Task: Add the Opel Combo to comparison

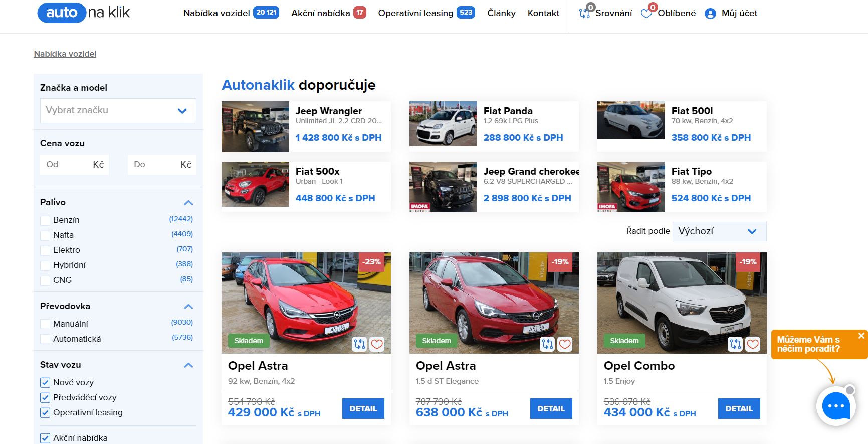Action: [735, 344]
